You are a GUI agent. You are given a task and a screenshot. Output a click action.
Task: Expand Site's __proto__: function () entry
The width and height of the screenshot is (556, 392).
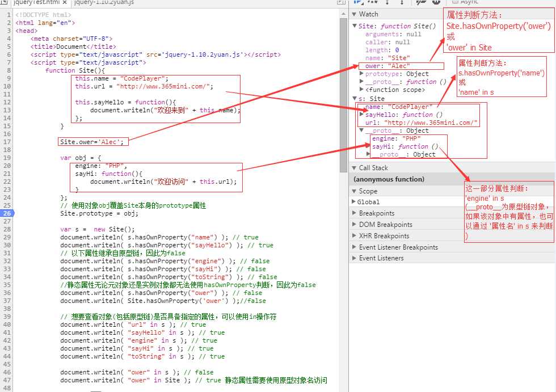tap(361, 82)
